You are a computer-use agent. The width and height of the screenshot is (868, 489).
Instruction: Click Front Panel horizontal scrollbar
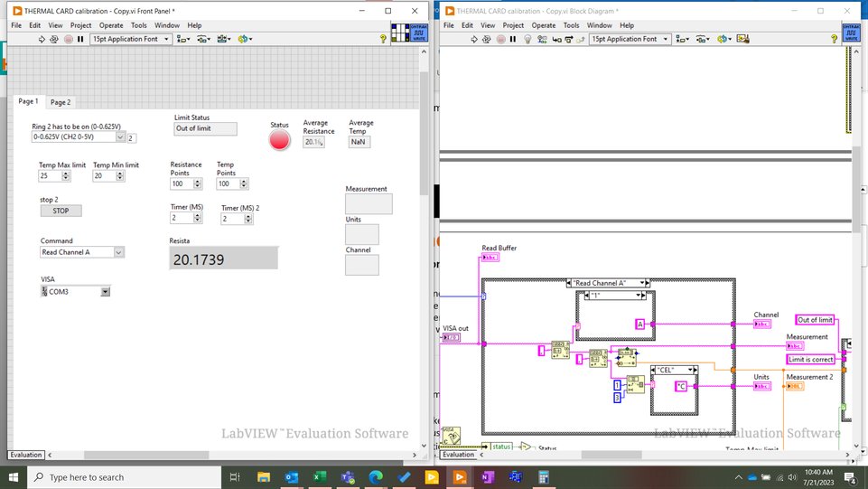[x=146, y=456]
